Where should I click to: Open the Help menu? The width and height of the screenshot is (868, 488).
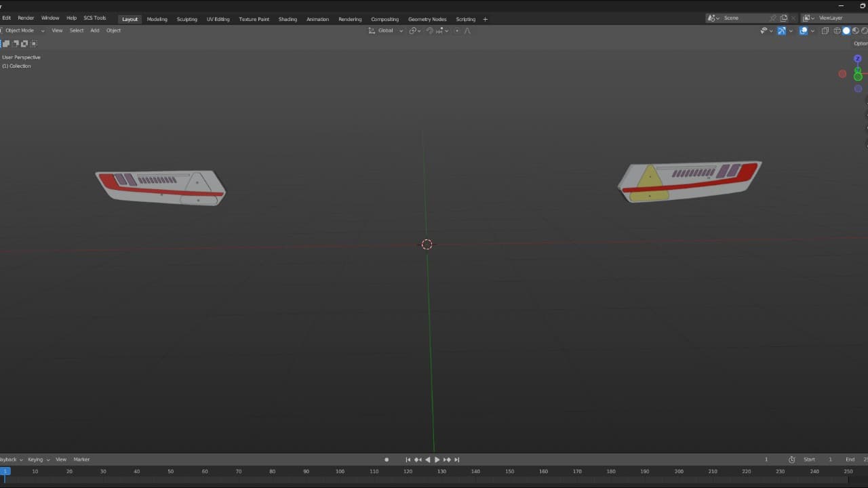[x=71, y=18]
